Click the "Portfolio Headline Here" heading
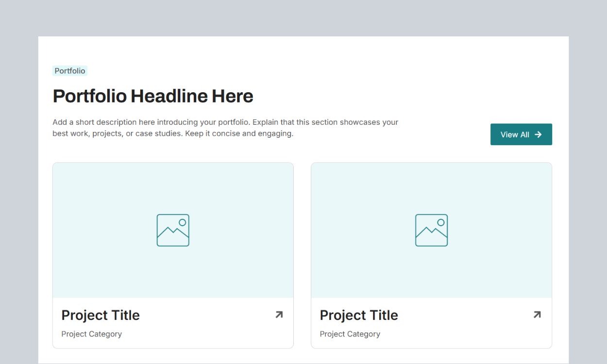Screen dimensions: 607x364 (x=153, y=96)
